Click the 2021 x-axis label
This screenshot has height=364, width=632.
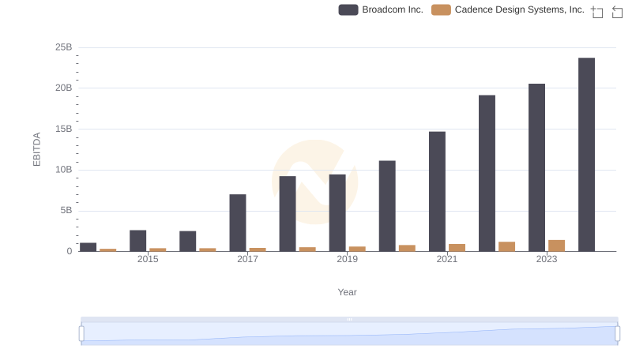(x=447, y=259)
